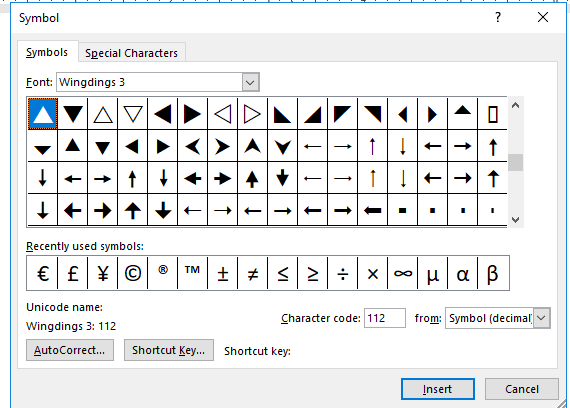Choose the greater-than-or-equal ≥ symbol
570x408 pixels.
click(x=313, y=273)
